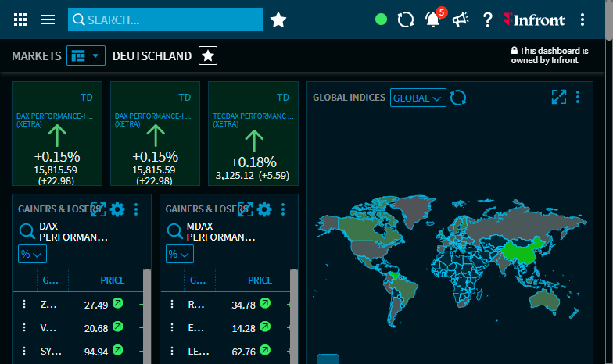Click the search input field
The width and height of the screenshot is (613, 364).
pyautogui.click(x=172, y=20)
